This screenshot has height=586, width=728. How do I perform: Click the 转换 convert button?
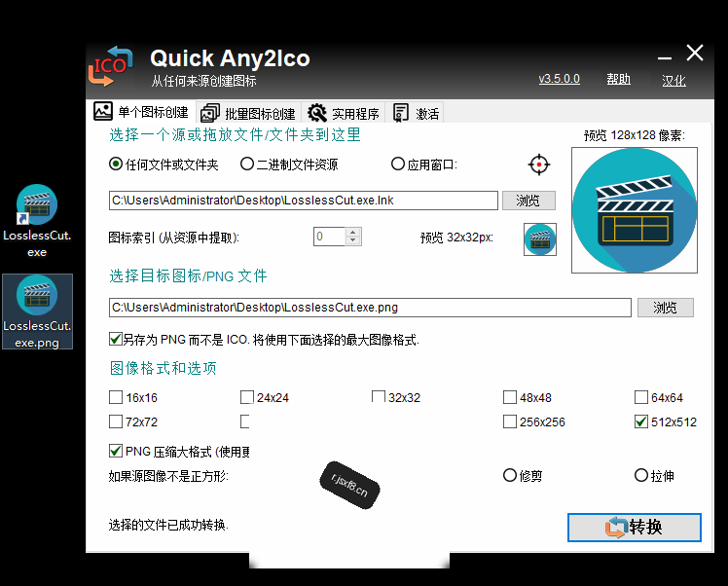click(x=635, y=528)
